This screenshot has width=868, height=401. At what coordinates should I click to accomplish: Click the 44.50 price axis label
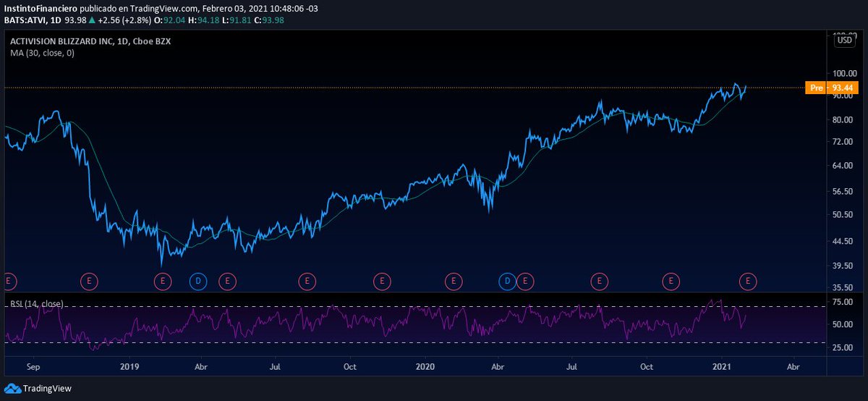843,241
